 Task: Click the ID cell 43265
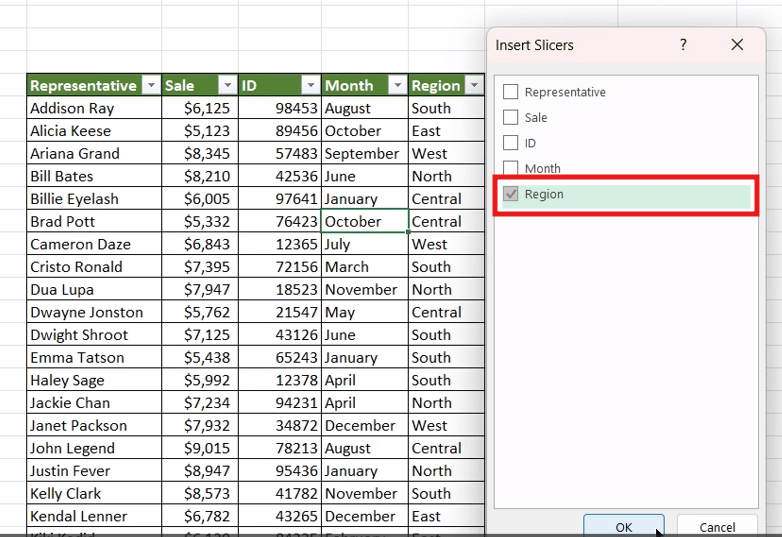click(280, 516)
